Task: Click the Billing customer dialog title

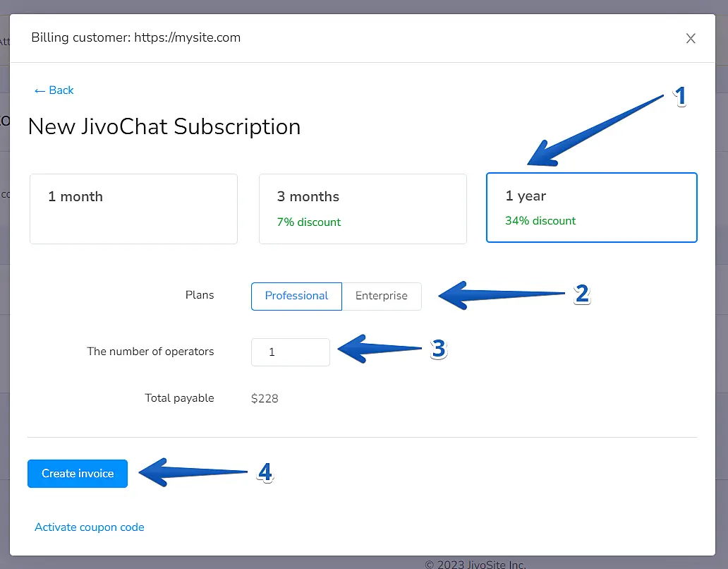Action: 136,38
